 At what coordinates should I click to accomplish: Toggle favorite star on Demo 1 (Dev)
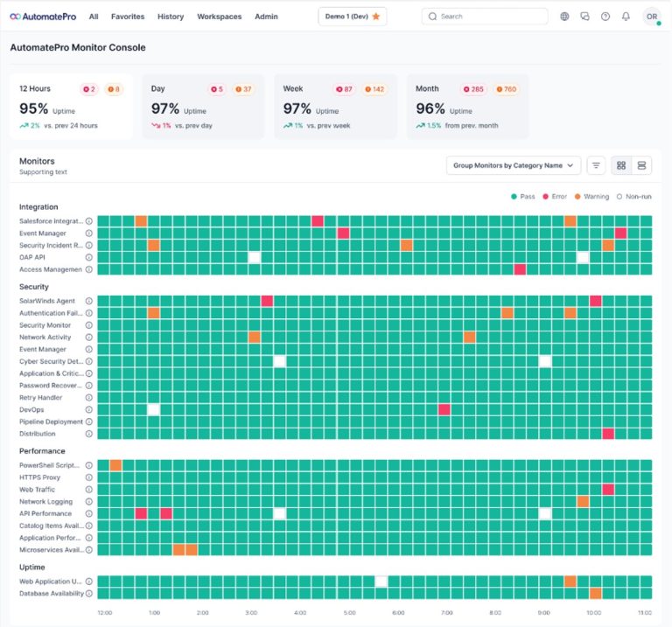pyautogui.click(x=375, y=17)
